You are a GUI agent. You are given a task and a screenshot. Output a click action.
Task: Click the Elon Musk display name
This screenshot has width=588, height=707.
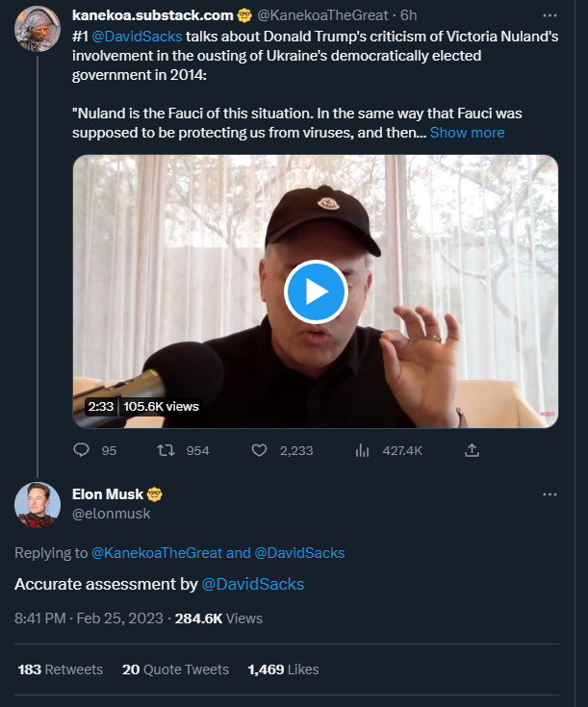click(106, 494)
